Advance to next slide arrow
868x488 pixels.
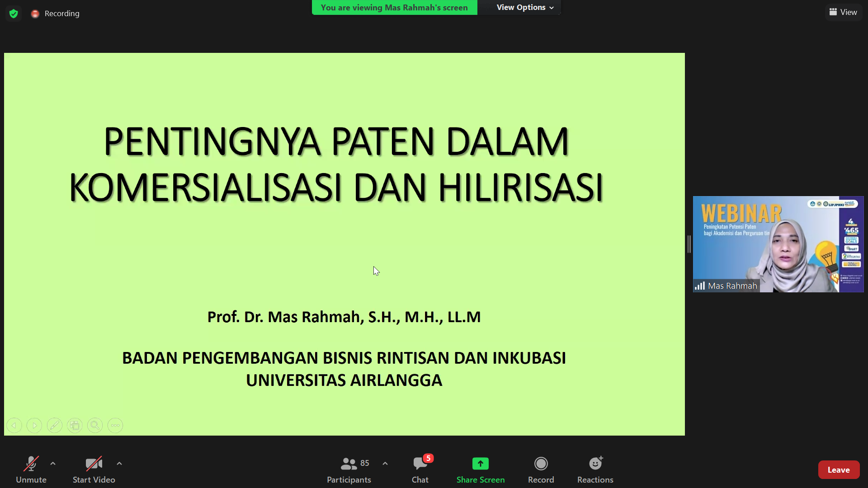(x=34, y=425)
